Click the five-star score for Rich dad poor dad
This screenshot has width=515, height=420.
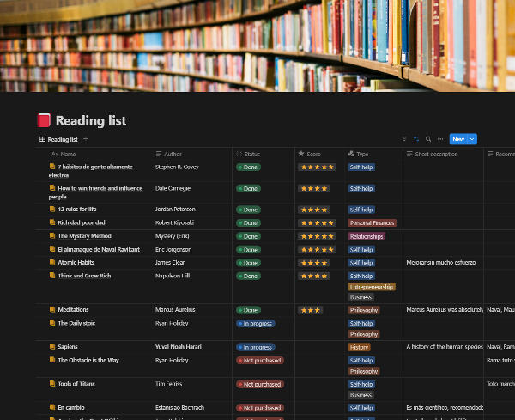317,222
